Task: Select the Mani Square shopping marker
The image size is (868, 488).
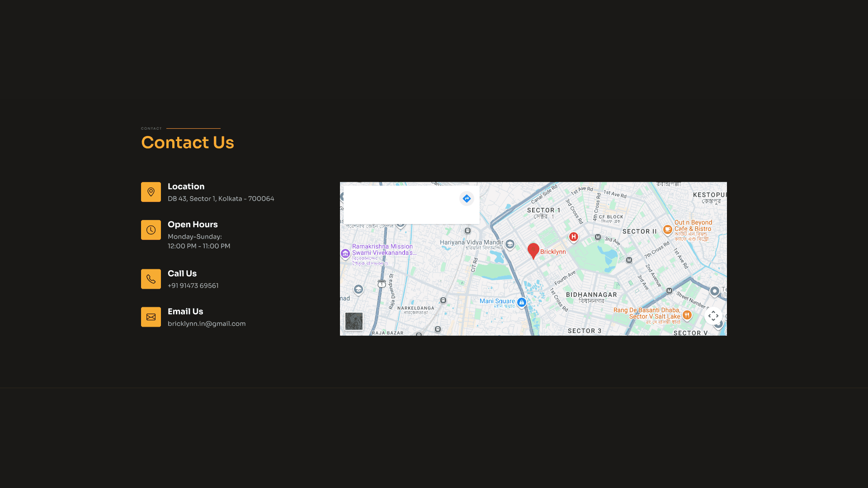Action: click(x=521, y=302)
